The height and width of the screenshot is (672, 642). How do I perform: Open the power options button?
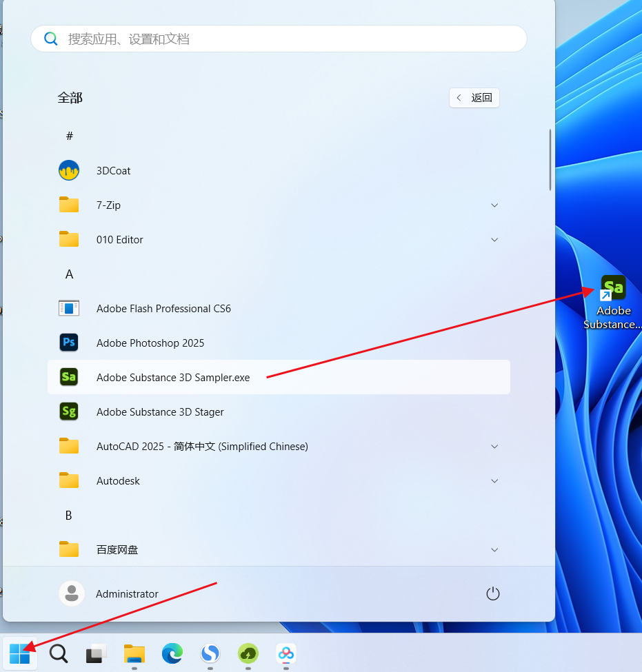[493, 593]
